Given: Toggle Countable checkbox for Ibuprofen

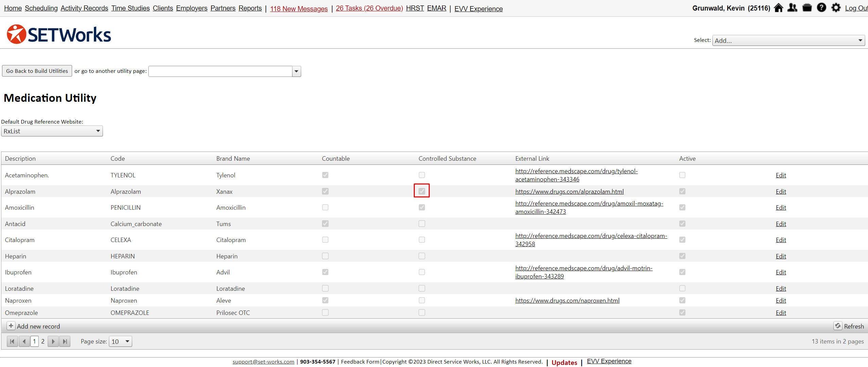Looking at the screenshot, I should [x=325, y=272].
